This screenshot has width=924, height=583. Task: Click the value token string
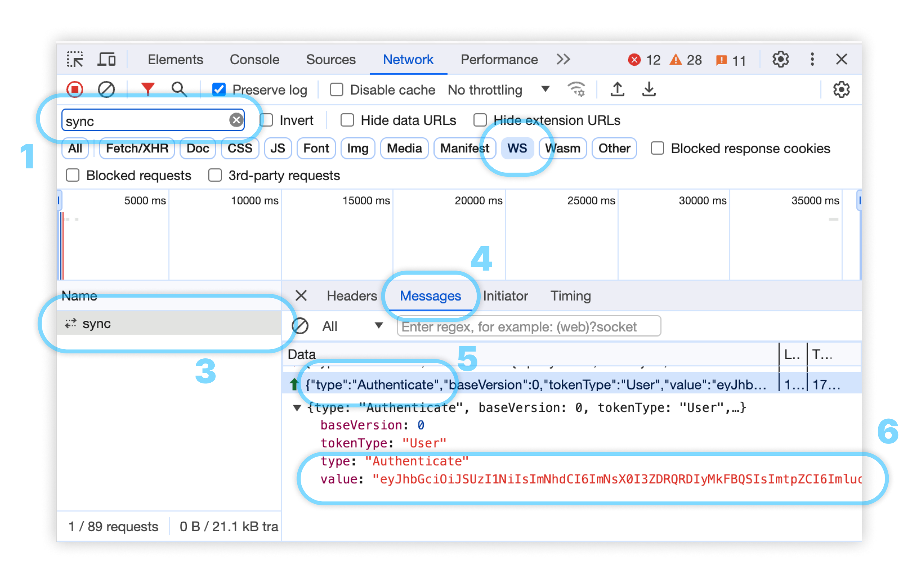click(x=617, y=479)
